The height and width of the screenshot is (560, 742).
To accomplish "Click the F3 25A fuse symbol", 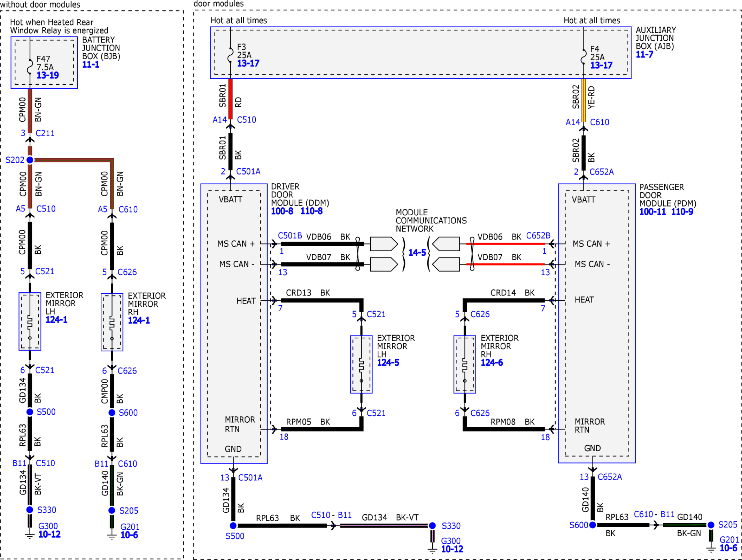I will click(230, 55).
